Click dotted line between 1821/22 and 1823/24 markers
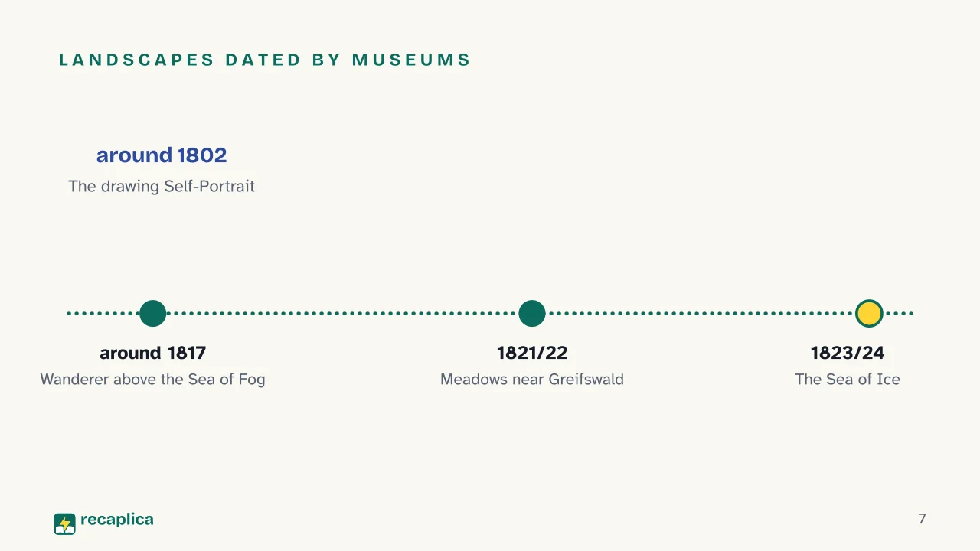 tap(701, 313)
